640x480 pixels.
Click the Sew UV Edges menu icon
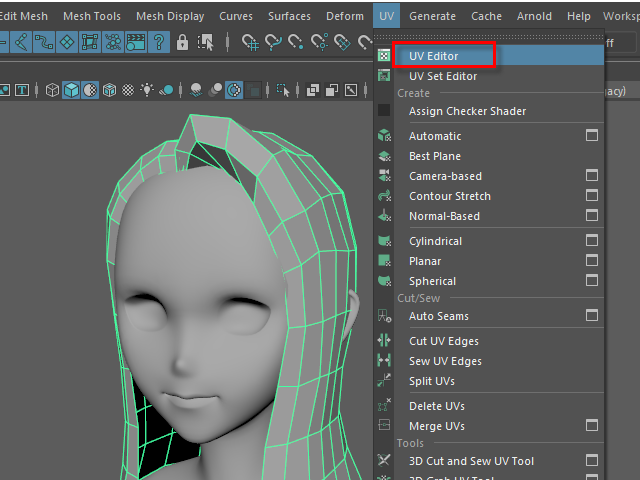pyautogui.click(x=384, y=361)
